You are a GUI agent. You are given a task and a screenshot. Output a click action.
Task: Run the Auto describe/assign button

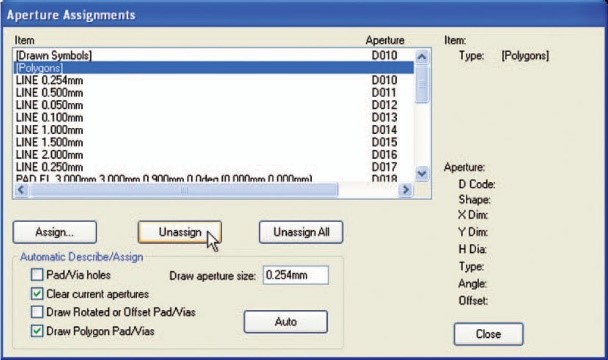tap(286, 322)
